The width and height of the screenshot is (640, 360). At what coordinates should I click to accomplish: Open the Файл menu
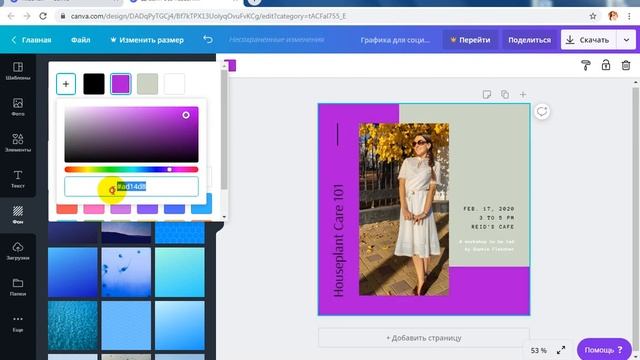[x=80, y=40]
